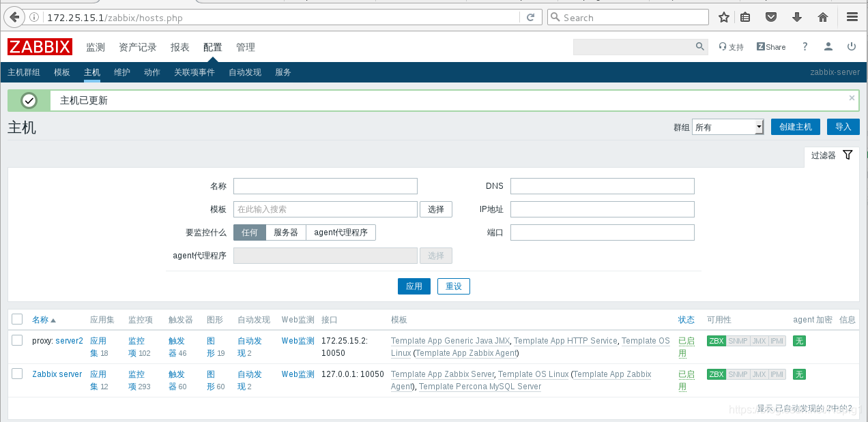Screen dimensions: 868x422
Task: Open the browser hamburger menu
Action: [x=852, y=18]
